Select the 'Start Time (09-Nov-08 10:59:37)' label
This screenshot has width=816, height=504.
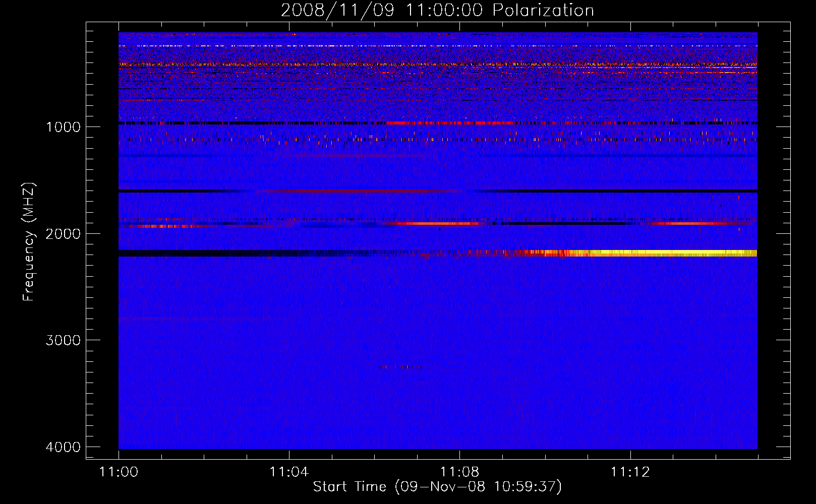437,487
